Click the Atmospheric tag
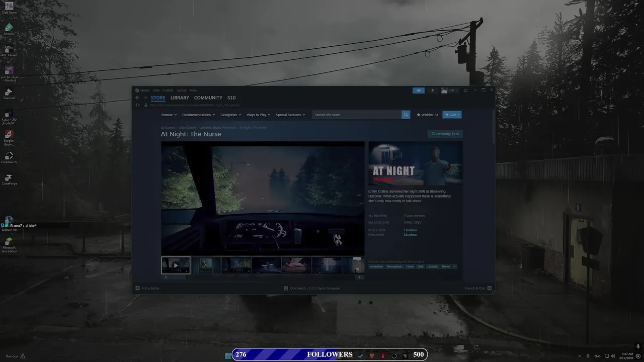644x362 pixels. pos(394,266)
